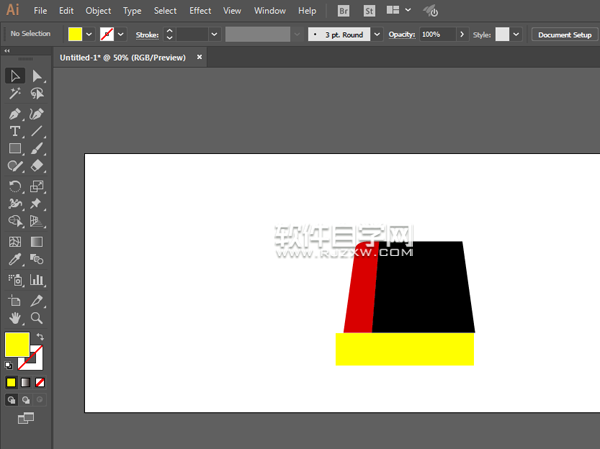Select the Zoom magnifier tool
The height and width of the screenshot is (449, 600).
point(37,318)
